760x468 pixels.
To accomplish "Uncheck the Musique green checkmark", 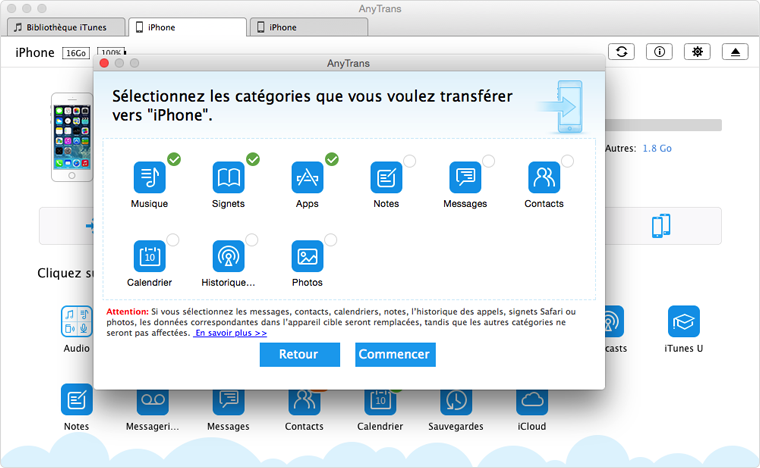I will [x=174, y=159].
